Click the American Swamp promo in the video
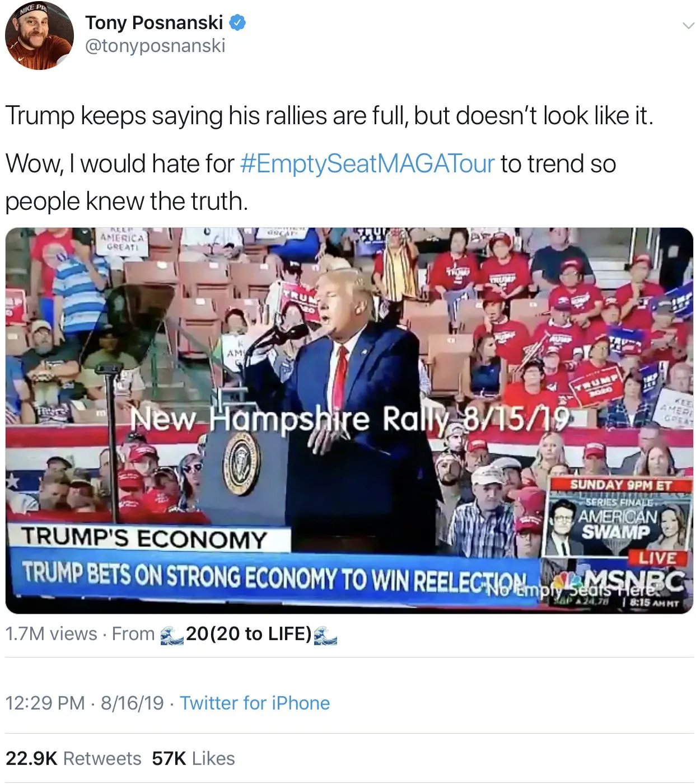The width and height of the screenshot is (696, 784). [x=618, y=523]
